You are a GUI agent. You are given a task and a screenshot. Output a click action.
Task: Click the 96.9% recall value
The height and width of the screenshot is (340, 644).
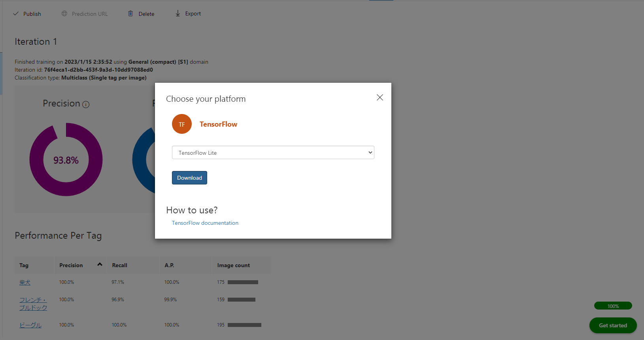118,300
